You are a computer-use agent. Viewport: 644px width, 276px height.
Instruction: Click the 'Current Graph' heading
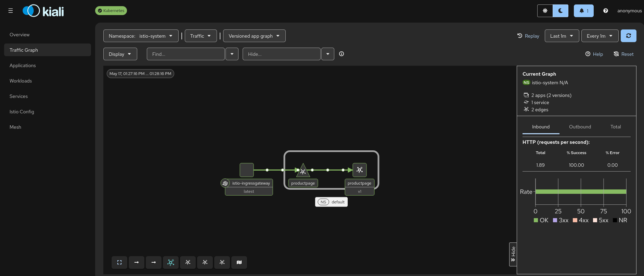[x=539, y=74]
